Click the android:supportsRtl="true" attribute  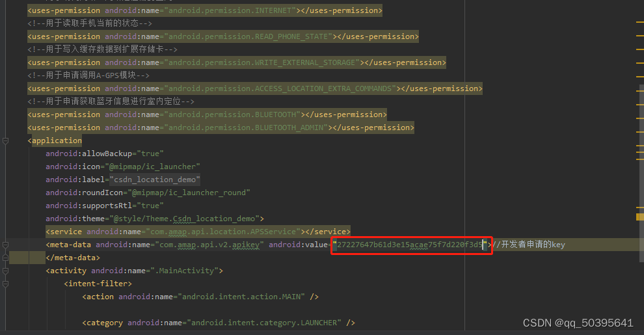coord(105,206)
